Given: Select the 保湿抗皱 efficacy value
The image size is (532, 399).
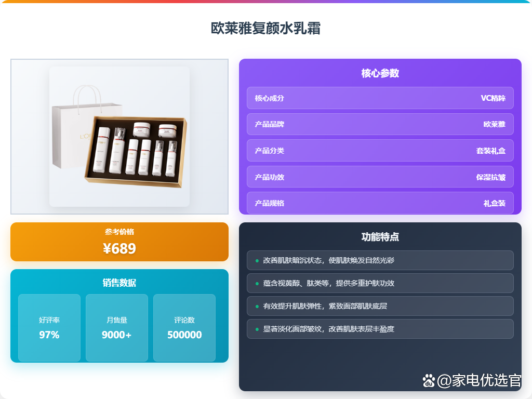Looking at the screenshot, I should click(490, 177).
